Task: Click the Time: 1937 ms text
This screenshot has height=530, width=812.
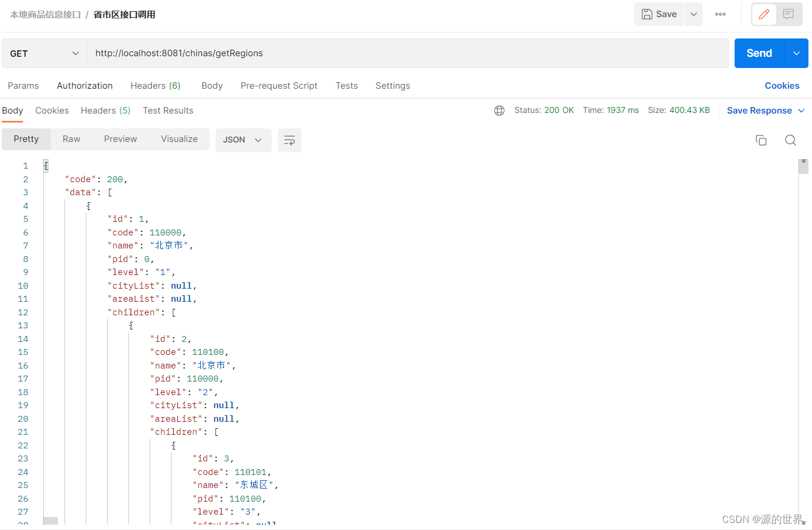Action: [611, 111]
